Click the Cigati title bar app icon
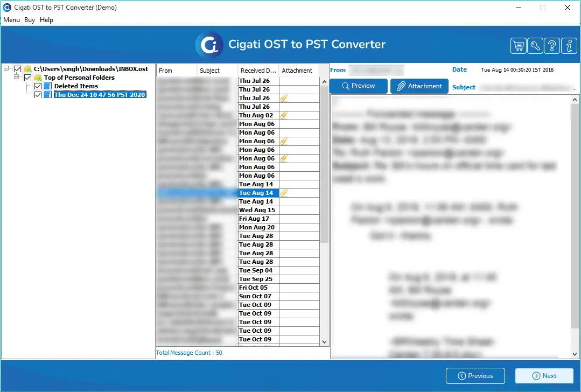Screen dimensions: 581x392 click(7, 8)
